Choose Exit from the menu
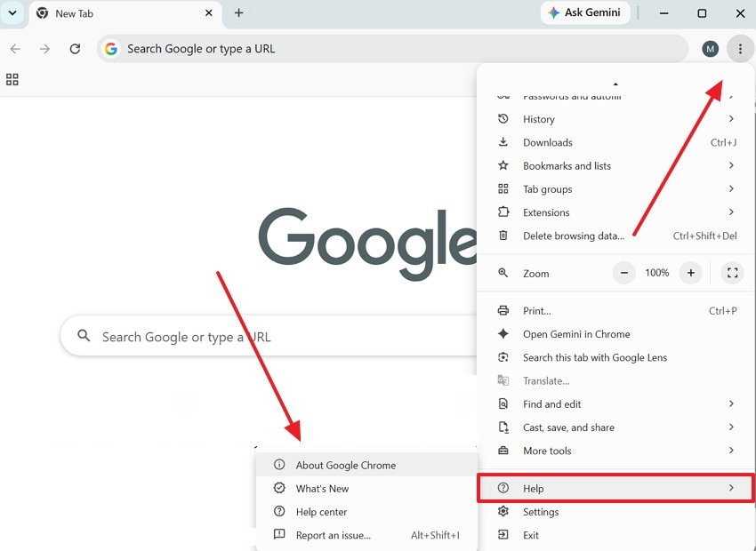 click(615, 535)
